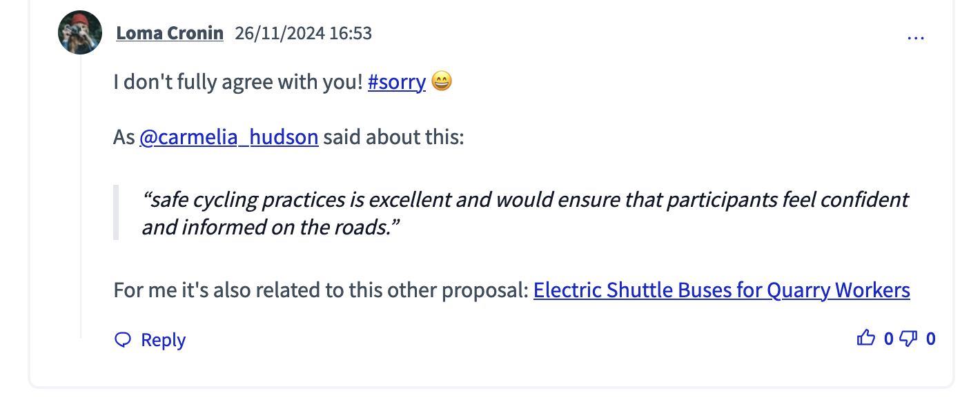Select the @carmelia_hudson mention

229,137
